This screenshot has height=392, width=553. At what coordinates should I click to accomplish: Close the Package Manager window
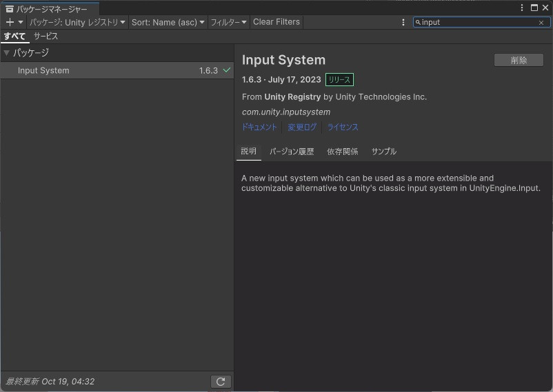point(545,8)
